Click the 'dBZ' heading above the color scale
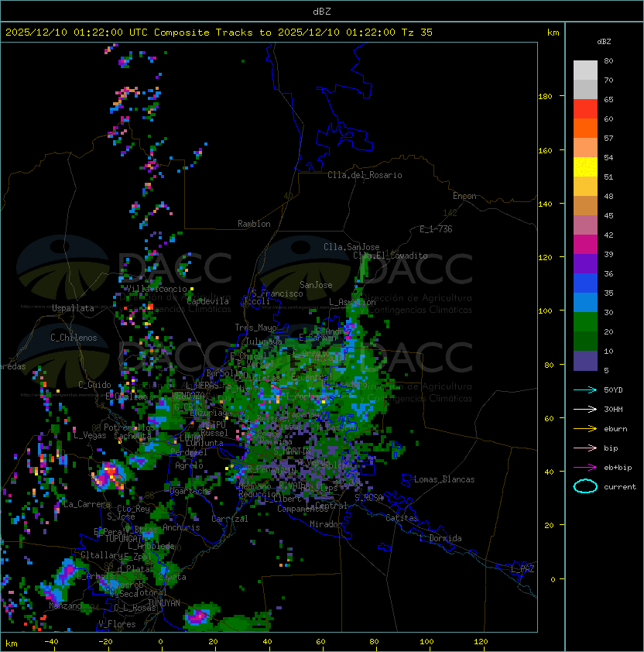 coord(604,42)
